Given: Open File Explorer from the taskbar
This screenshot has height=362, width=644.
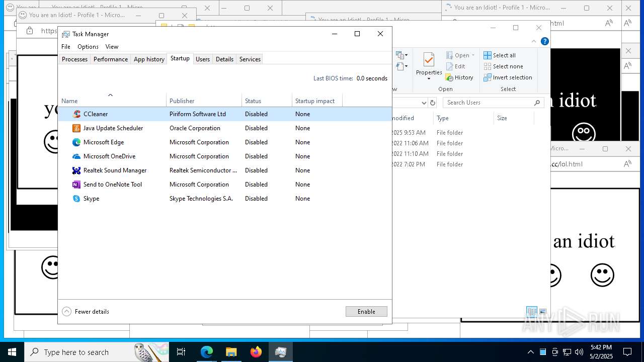Looking at the screenshot, I should (231, 352).
